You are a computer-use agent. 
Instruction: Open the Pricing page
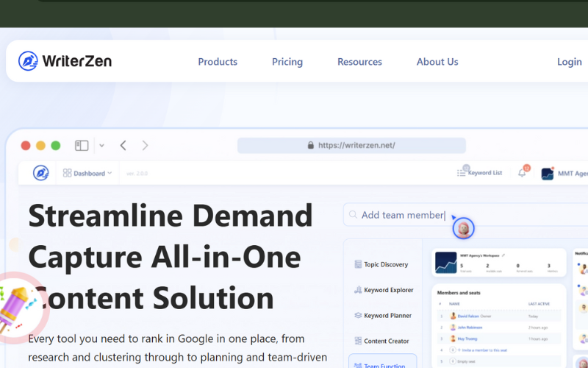(287, 62)
